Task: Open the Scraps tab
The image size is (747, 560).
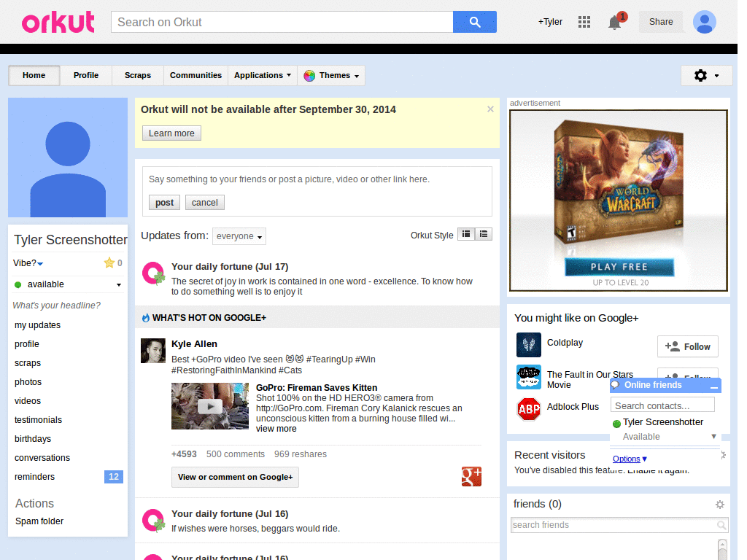Action: 138,75
